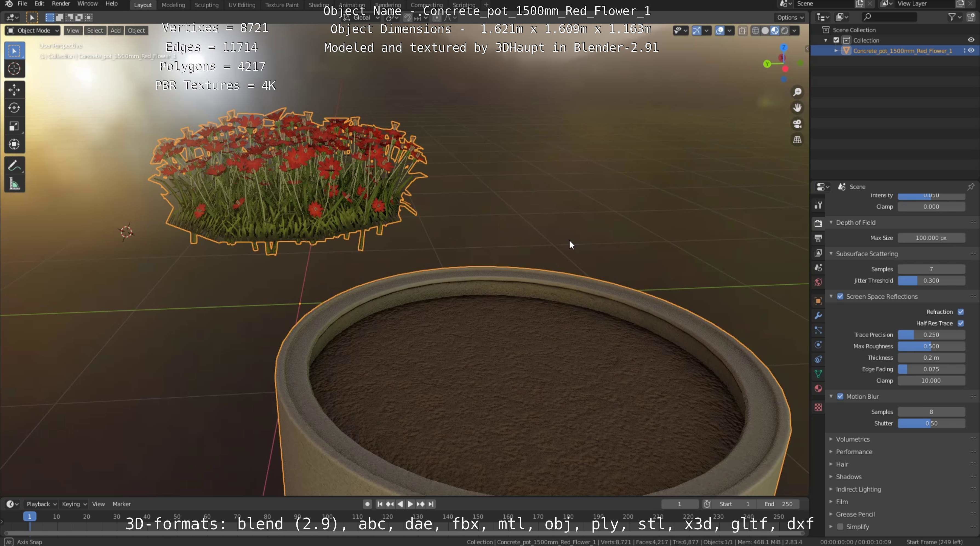
Task: Click the pan view hand icon
Action: [797, 108]
